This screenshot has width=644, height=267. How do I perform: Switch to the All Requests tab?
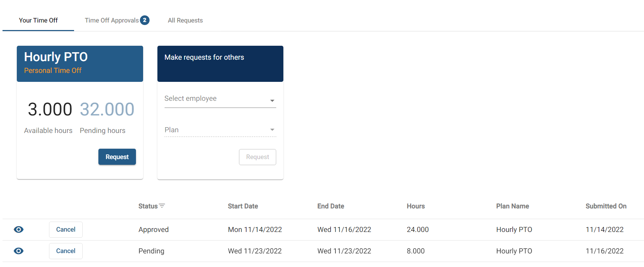point(185,20)
